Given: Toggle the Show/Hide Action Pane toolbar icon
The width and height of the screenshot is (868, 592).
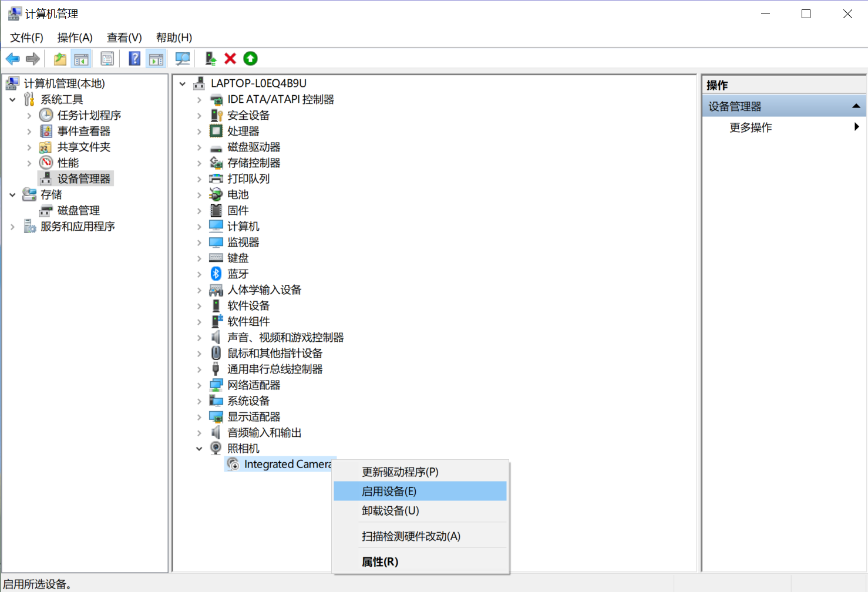Looking at the screenshot, I should [156, 58].
